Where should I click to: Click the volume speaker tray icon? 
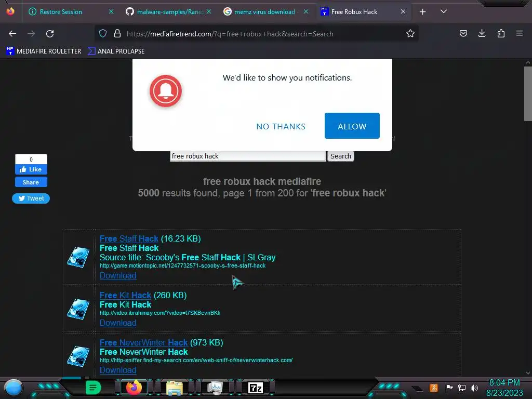(x=474, y=388)
